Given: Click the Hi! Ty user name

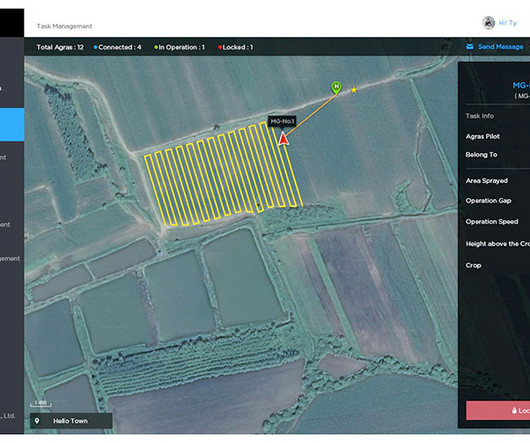Looking at the screenshot, I should (x=508, y=23).
